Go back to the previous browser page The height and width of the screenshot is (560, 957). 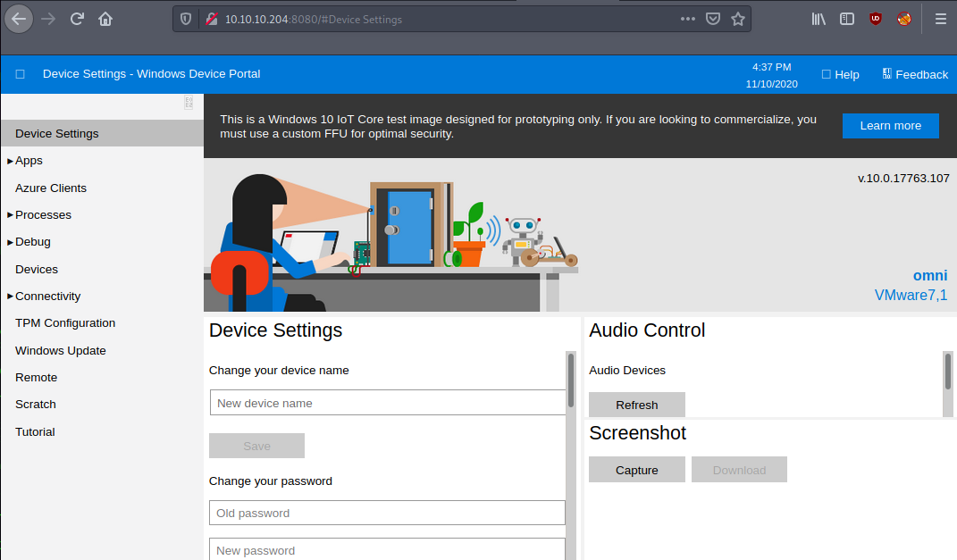[x=19, y=19]
